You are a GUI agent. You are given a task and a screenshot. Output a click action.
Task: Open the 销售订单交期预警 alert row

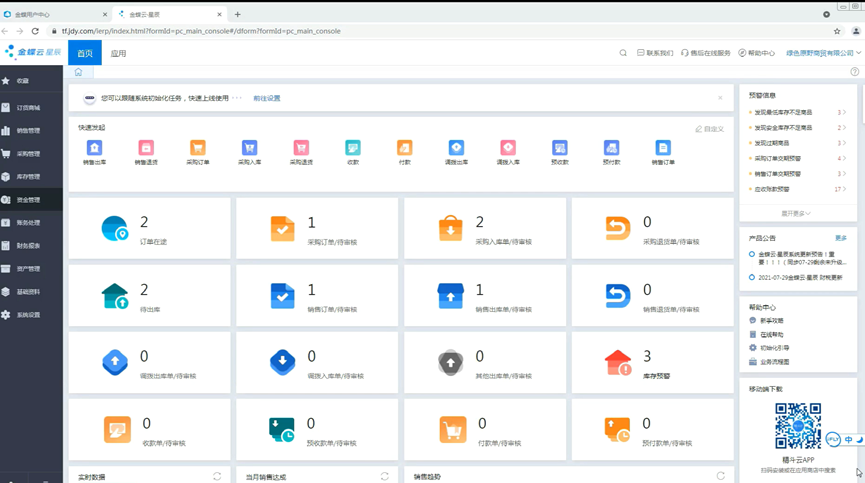798,174
